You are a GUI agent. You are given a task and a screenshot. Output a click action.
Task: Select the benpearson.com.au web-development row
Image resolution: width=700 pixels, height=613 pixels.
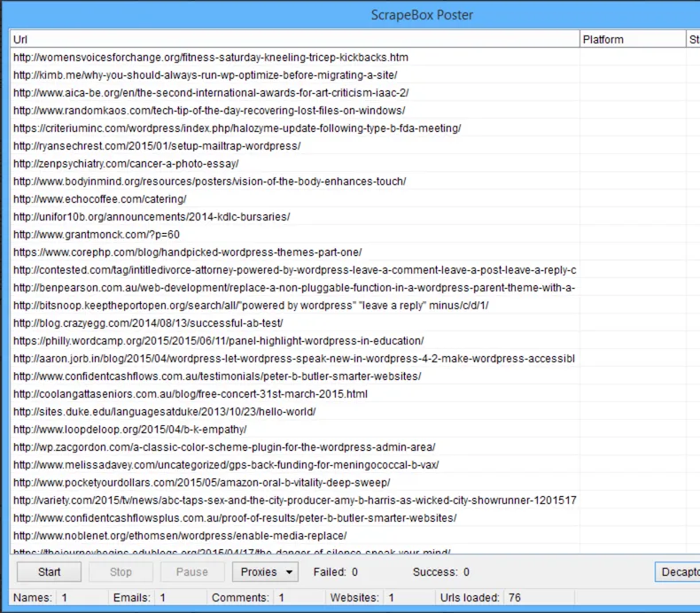(294, 288)
